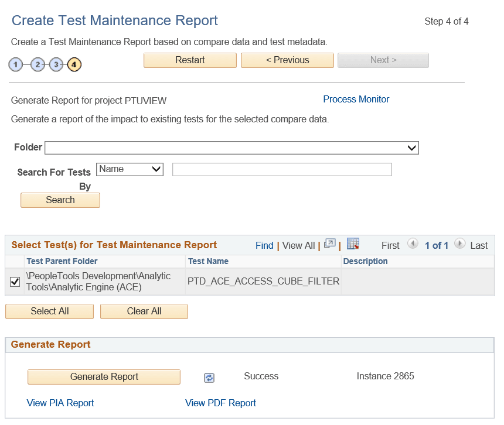Select step 2 in the wizard progress indicator
This screenshot has height=425, width=504.
point(38,64)
